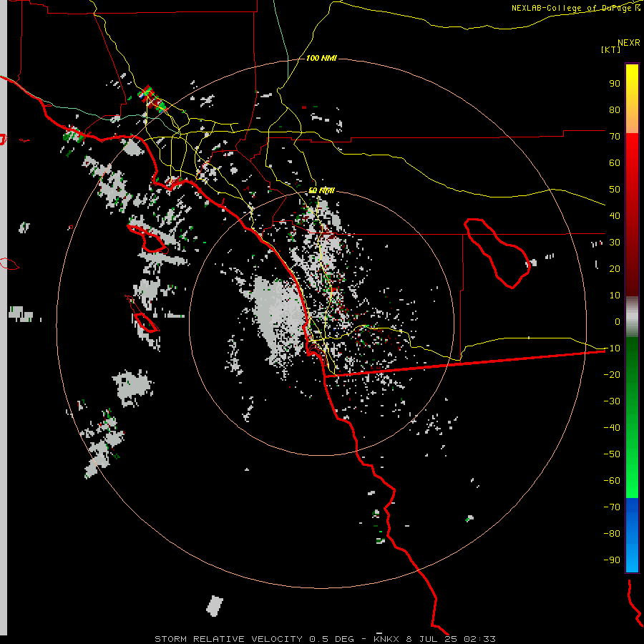Click the NEXR label above the scale

pos(629,43)
